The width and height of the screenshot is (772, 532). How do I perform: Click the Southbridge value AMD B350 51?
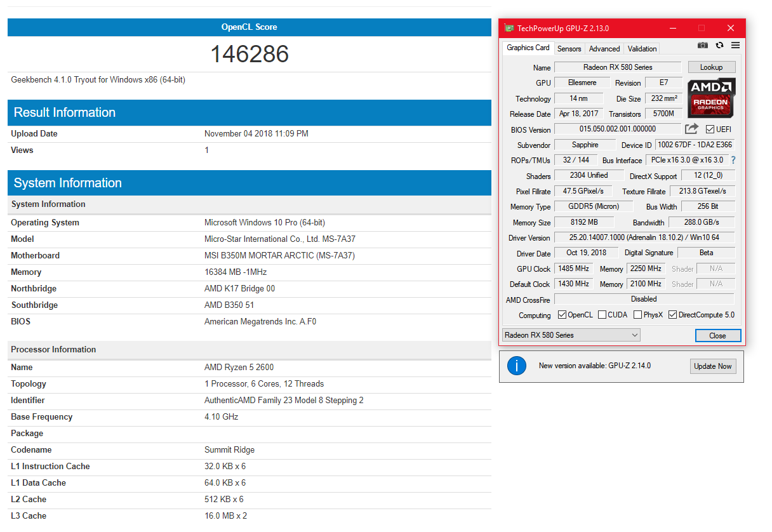pyautogui.click(x=229, y=305)
